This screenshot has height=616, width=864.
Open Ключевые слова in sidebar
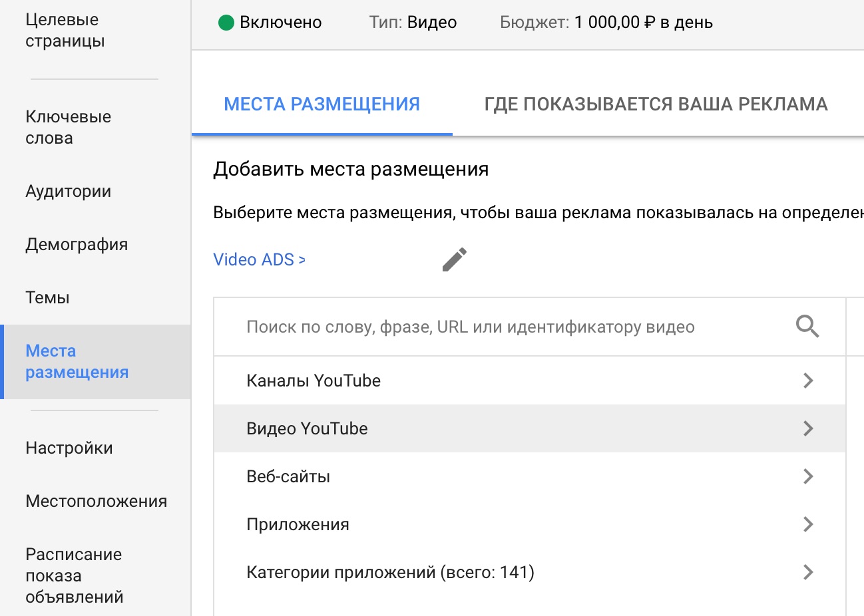click(68, 127)
